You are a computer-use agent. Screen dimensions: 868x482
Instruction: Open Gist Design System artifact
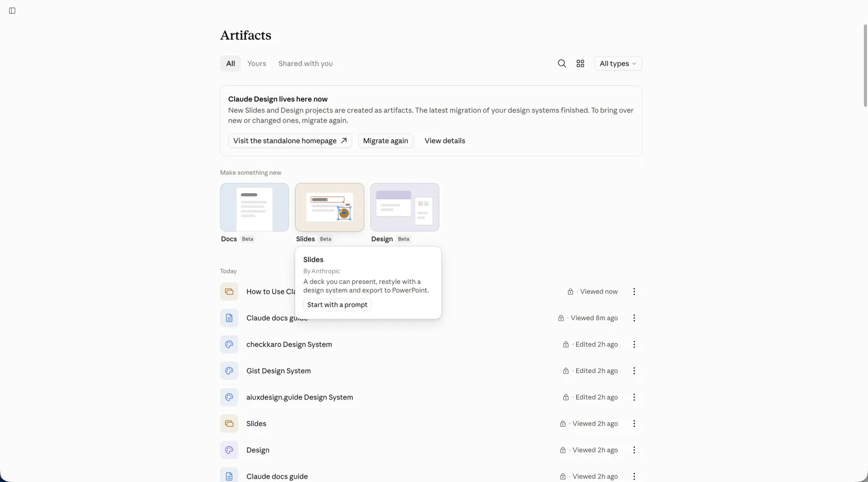278,371
